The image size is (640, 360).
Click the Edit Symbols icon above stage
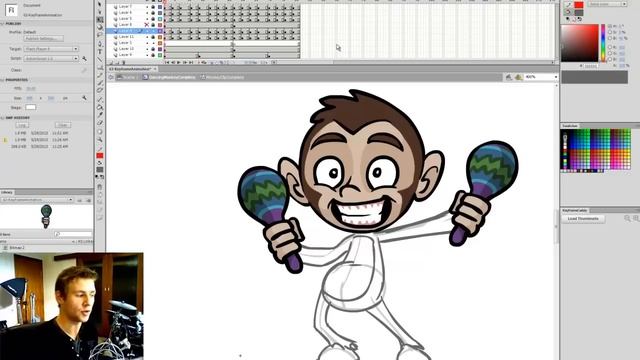518,77
